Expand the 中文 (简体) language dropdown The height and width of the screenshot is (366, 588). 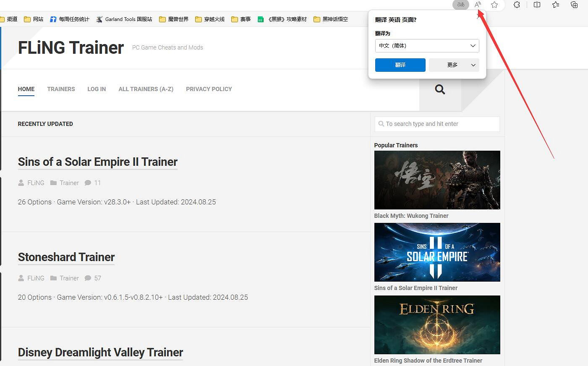(x=427, y=46)
